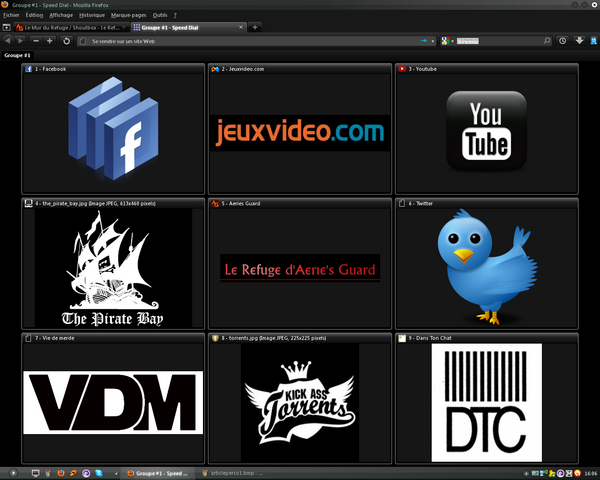Screen dimensions: 600x480
Task: Open the YouTube speed dial thumbnail
Action: point(487,133)
